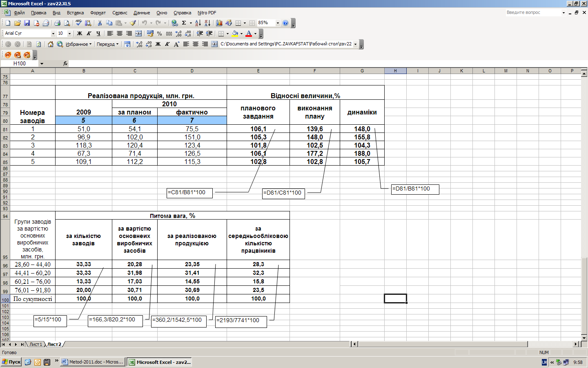Sort descending
Viewport: 588px width, 368px height.
click(x=207, y=23)
